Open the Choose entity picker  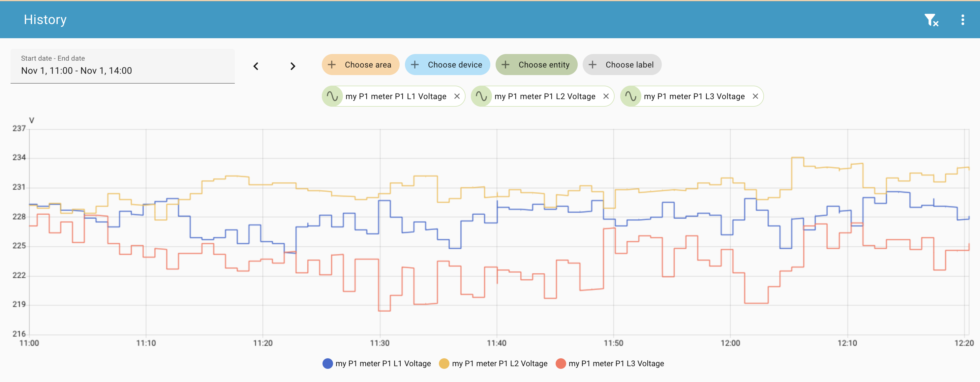(536, 65)
